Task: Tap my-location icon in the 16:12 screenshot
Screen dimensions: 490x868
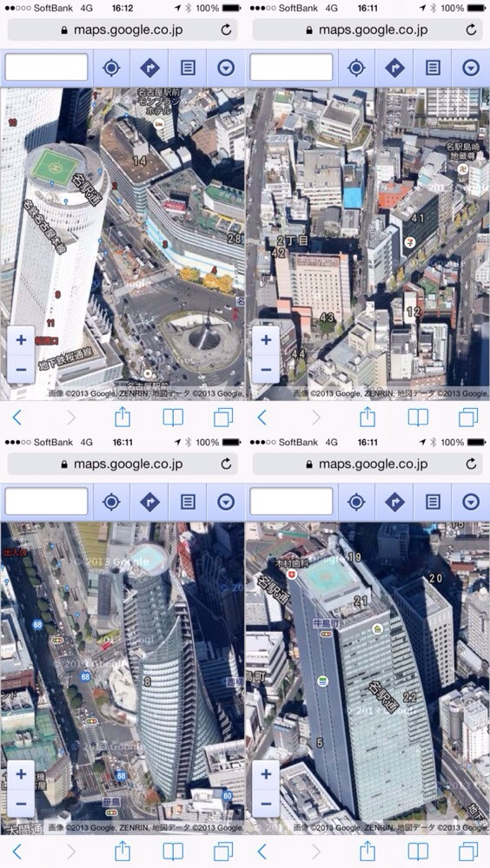Action: click(111, 68)
